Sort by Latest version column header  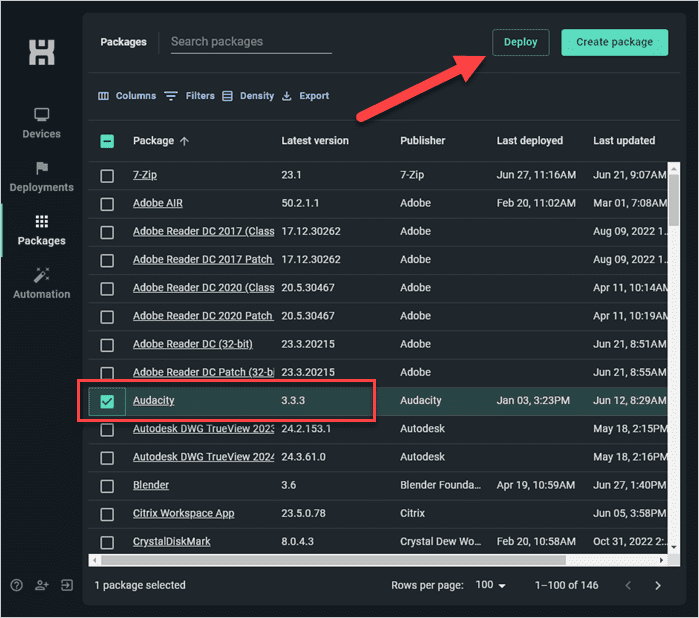[x=315, y=140]
